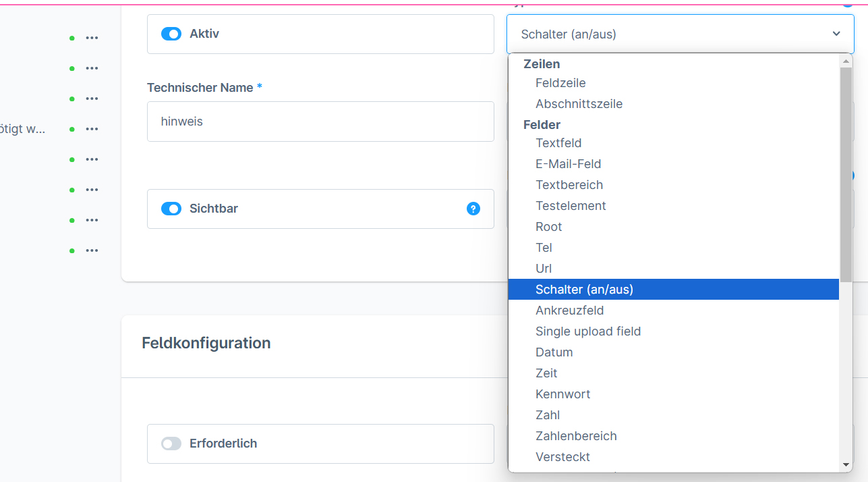The width and height of the screenshot is (868, 482).
Task: Click the scroll-down arrow of dropdown list
Action: [x=846, y=464]
